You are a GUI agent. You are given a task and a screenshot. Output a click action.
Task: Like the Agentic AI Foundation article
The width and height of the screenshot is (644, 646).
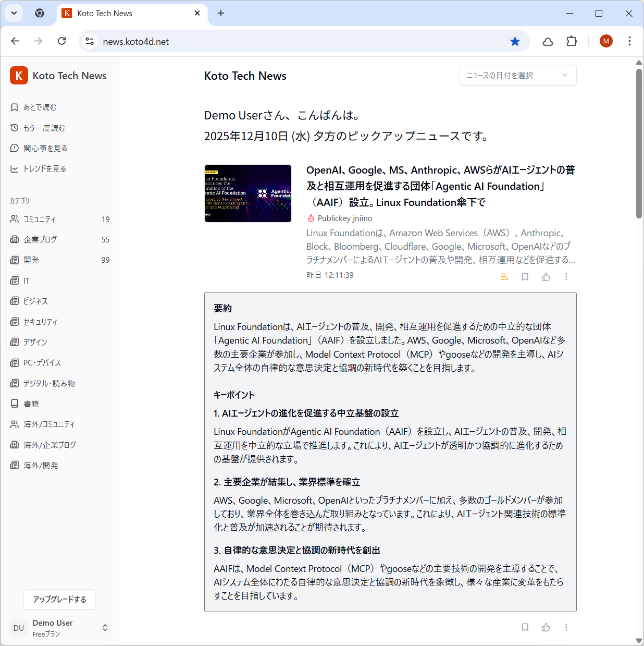pos(546,277)
